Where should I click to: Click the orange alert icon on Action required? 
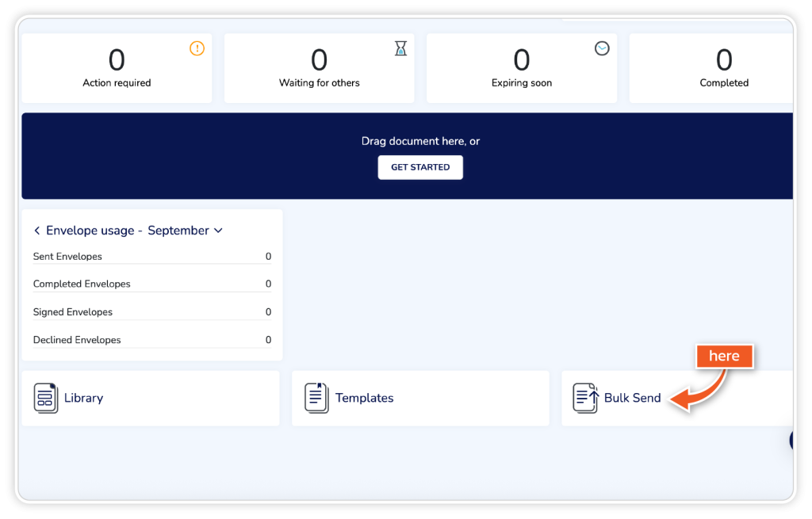click(197, 48)
